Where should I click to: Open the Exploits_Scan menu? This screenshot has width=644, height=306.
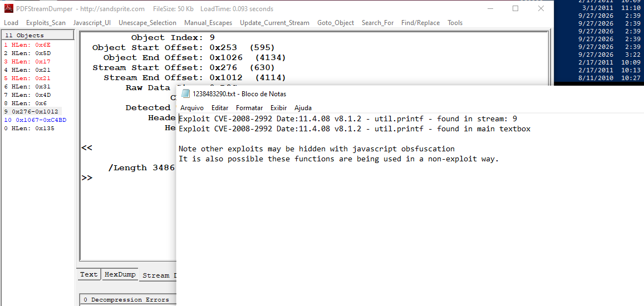46,23
